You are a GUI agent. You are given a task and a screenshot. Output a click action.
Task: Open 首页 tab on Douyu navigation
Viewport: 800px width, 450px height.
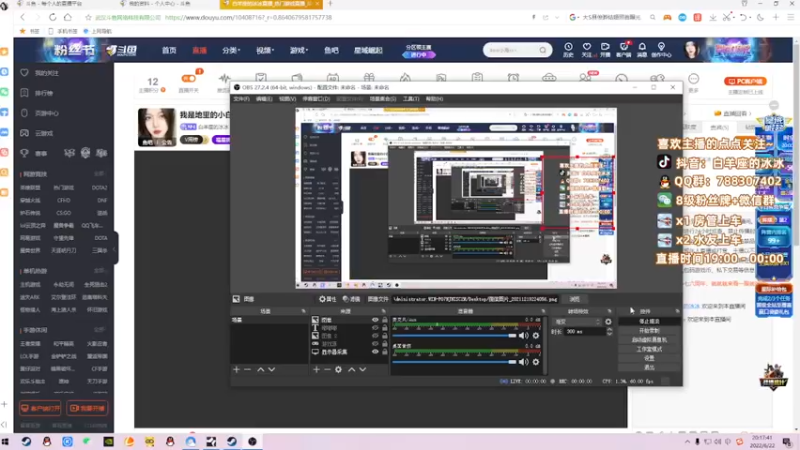[x=169, y=51]
